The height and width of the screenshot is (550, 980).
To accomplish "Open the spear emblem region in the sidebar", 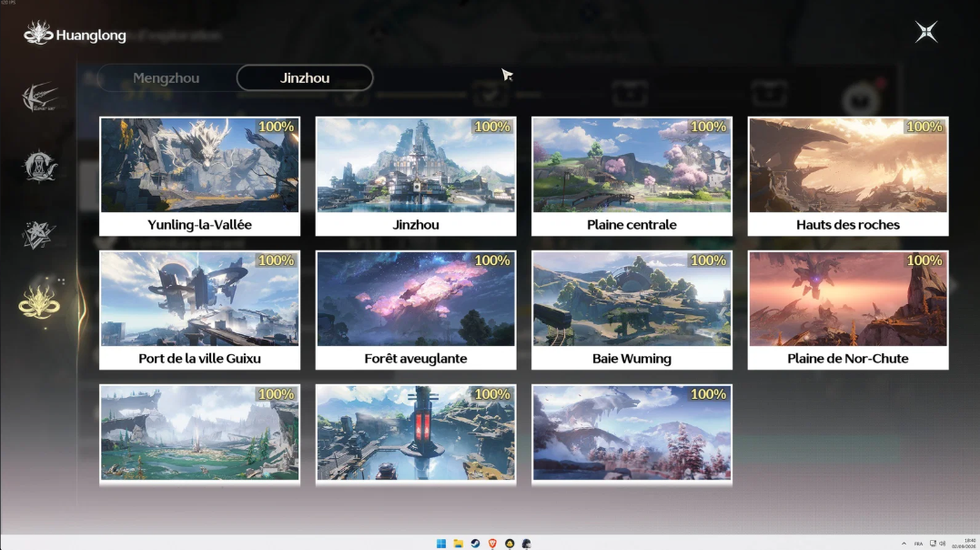I will pyautogui.click(x=39, y=97).
